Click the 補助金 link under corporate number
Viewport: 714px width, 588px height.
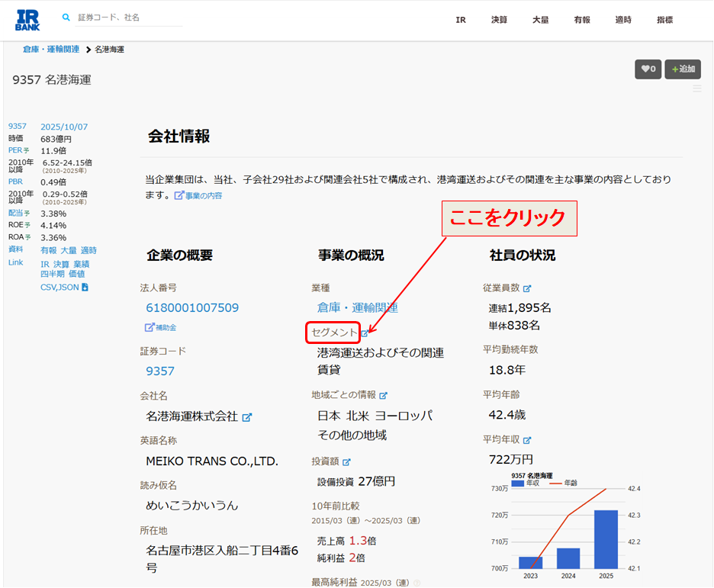coord(161,327)
